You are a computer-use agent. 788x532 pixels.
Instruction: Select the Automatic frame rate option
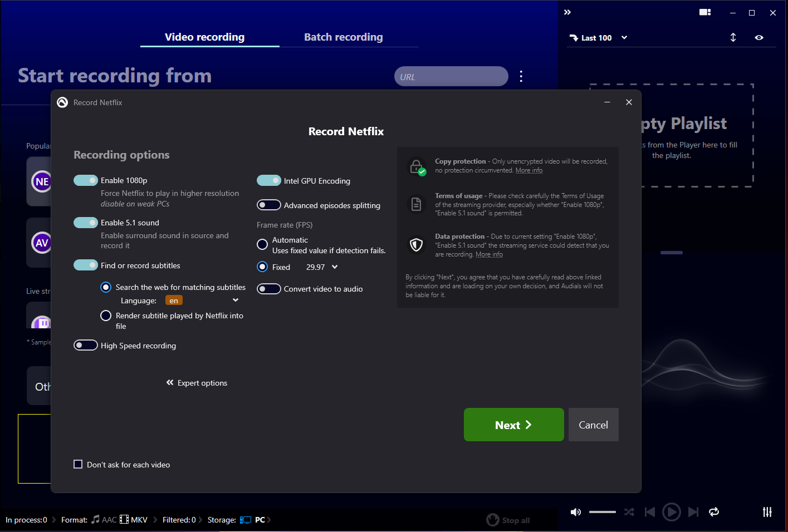[x=262, y=244]
